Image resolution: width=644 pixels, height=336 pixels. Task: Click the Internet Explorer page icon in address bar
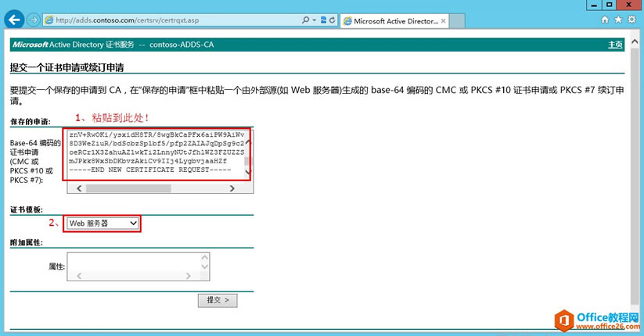[x=49, y=20]
